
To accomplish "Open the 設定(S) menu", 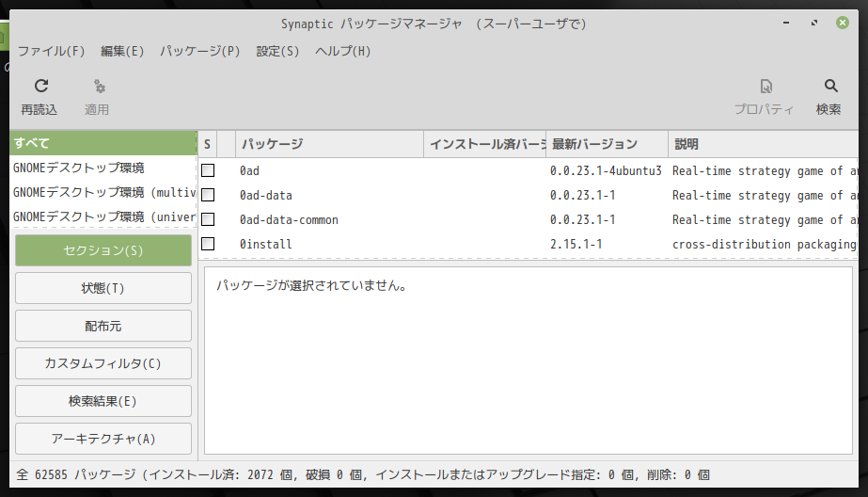I will [x=277, y=51].
